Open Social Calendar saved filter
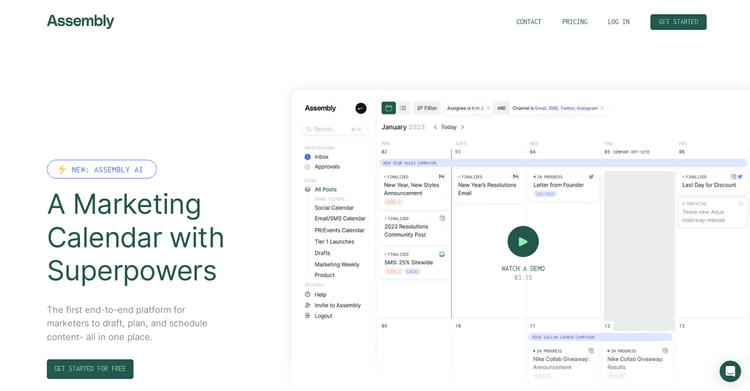Image resolution: width=750 pixels, height=391 pixels. click(334, 208)
